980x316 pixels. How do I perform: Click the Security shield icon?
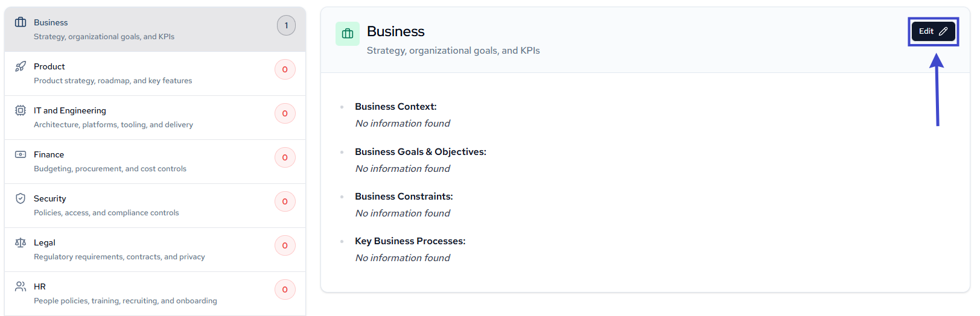coord(21,198)
